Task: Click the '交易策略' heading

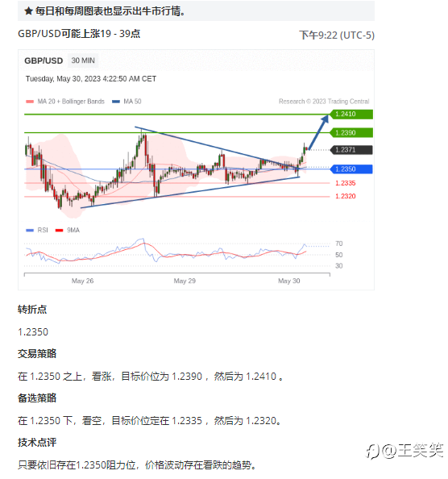Action: click(x=37, y=354)
